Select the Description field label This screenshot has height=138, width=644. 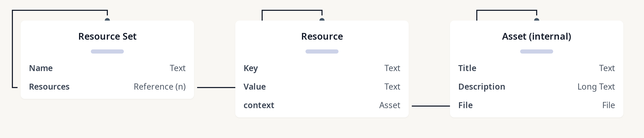point(482,87)
